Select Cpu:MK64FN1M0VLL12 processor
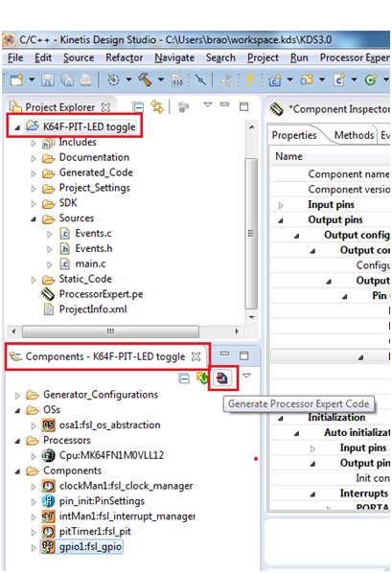392x573 pixels. (x=111, y=456)
